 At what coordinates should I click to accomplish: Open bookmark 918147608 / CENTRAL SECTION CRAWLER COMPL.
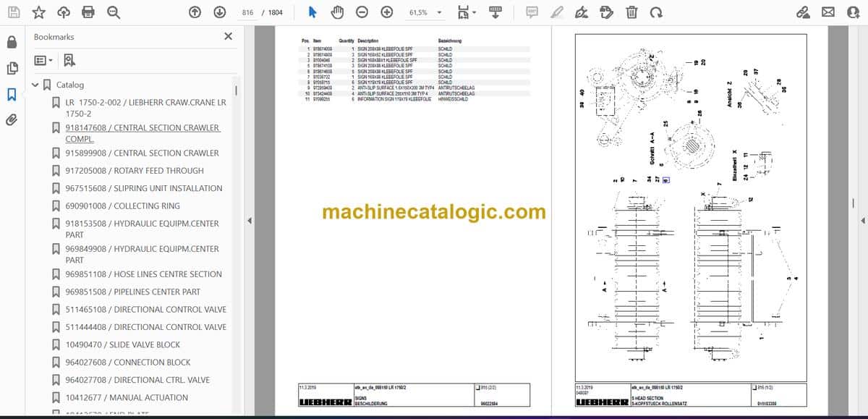click(x=142, y=133)
